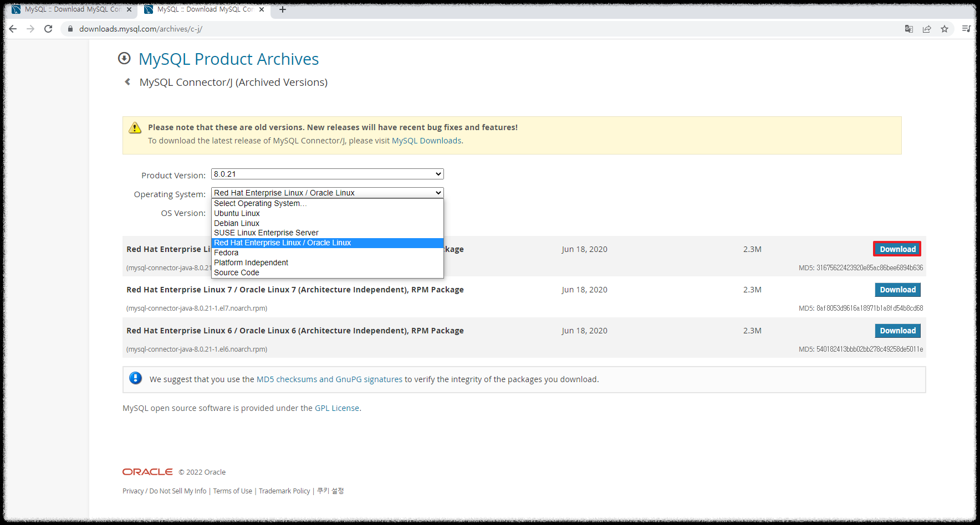The image size is (980, 525).
Task: Bookmark the page with the star icon
Action: point(945,29)
